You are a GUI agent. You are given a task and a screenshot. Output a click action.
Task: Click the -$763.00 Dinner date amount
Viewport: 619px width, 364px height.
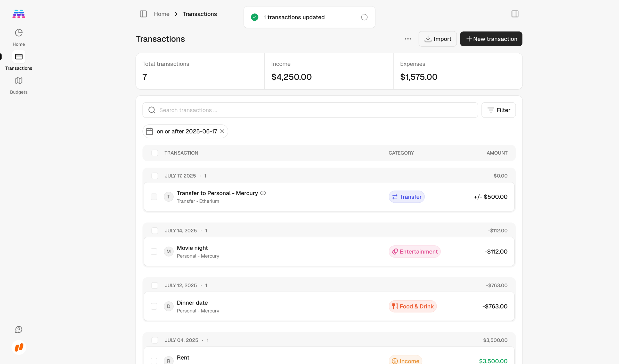[x=495, y=306]
